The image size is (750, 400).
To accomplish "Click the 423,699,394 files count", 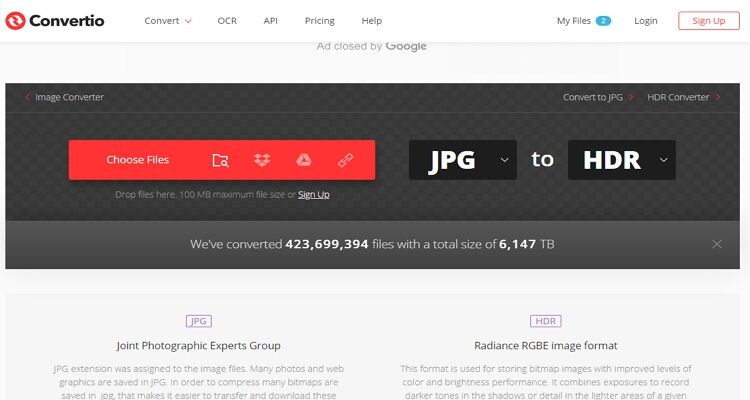I will pos(327,244).
